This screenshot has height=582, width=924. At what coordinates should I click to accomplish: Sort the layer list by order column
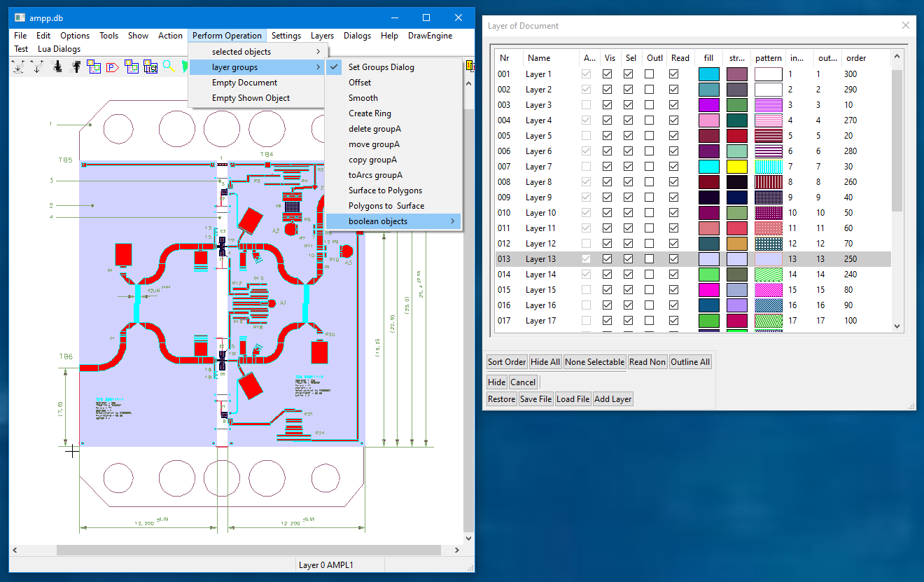click(x=856, y=58)
